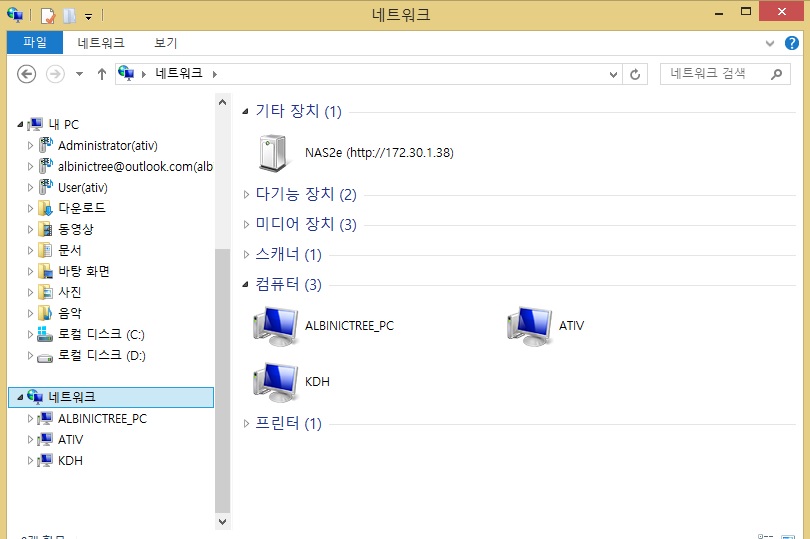Select the KDH computer icon in main pane
Screen dimensions: 810x539
(x=275, y=382)
